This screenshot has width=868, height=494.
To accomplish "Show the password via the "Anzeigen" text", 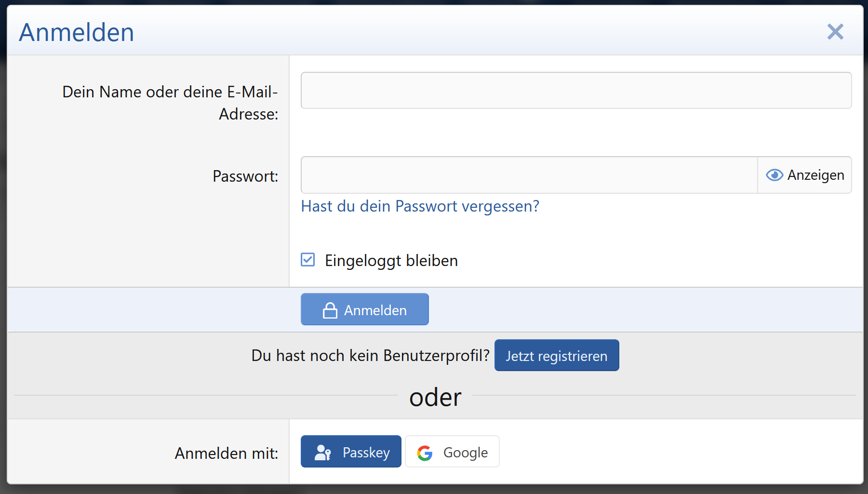I will click(815, 175).
